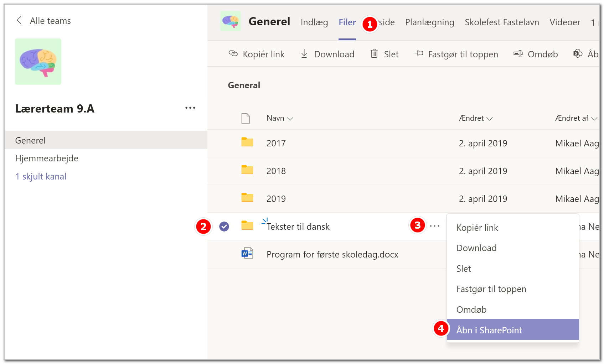Expand the Ændret column sort dropdown

tap(490, 119)
